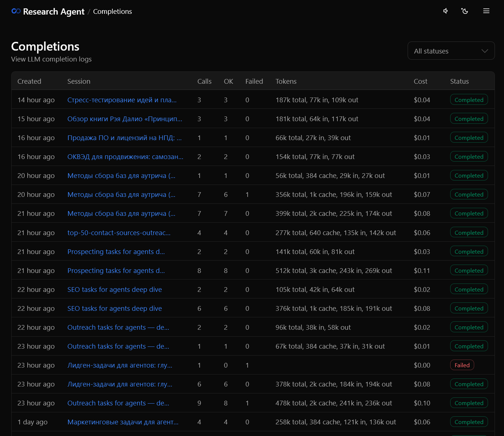
Task: Open session Маркетинговые задачи для агент...
Action: tap(123, 422)
